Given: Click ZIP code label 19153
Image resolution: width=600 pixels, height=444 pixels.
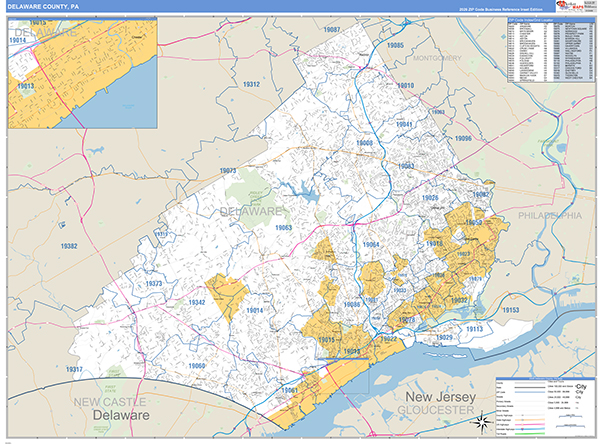Looking at the screenshot, I should (x=511, y=310).
